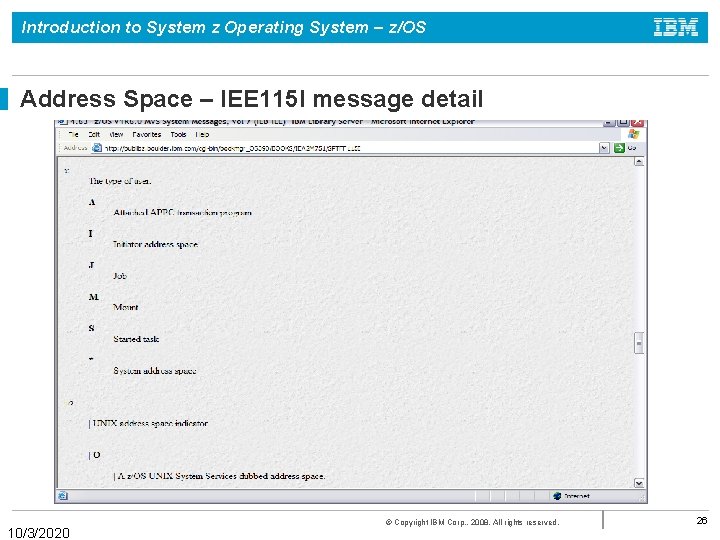Expand the address bar dropdown arrow
The image size is (720, 540).
coord(604,148)
